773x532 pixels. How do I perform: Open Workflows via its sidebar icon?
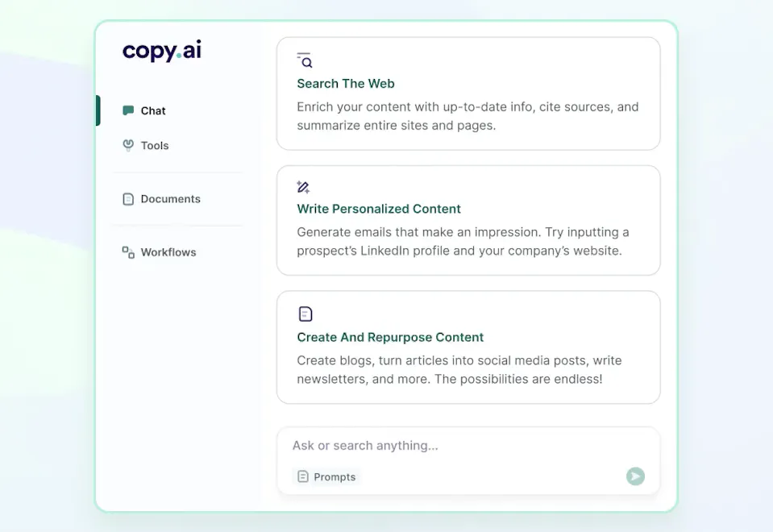click(x=127, y=251)
